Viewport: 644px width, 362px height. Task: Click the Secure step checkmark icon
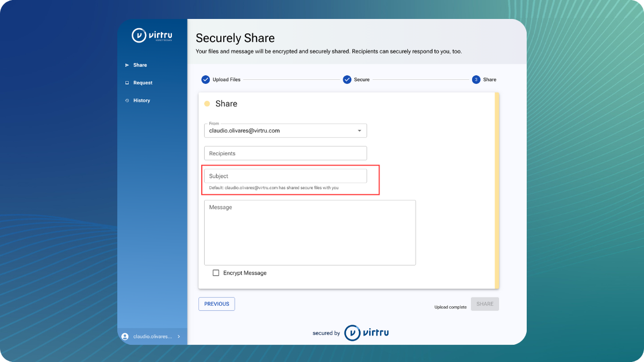click(347, 79)
